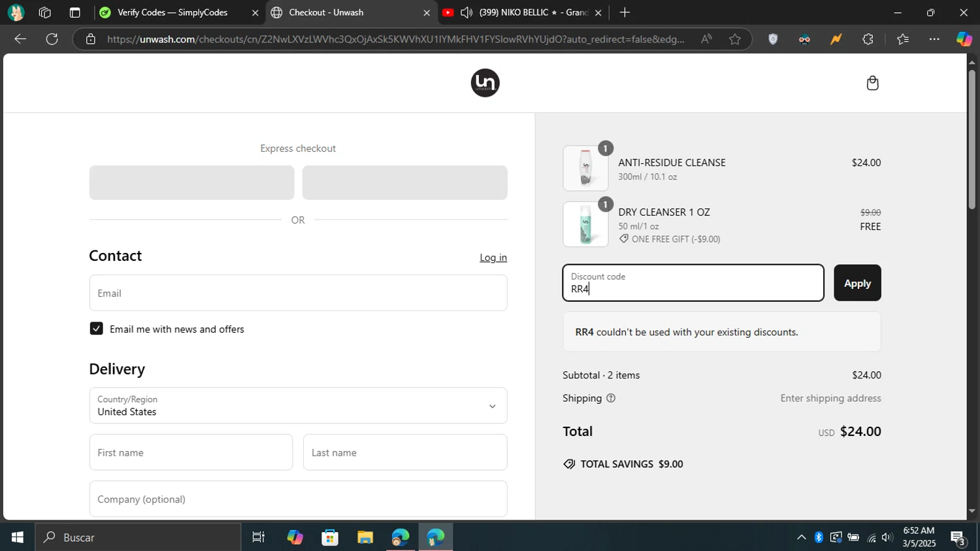Open the Edge profile avatar
The image size is (980, 551).
click(x=15, y=12)
